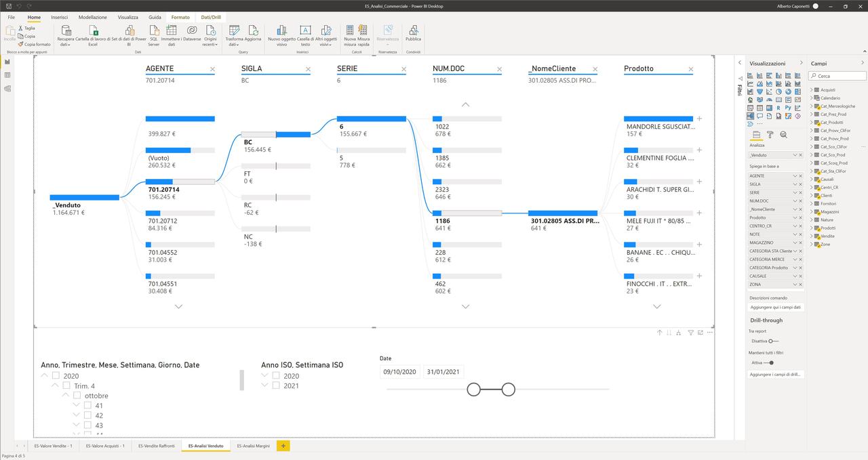This screenshot has width=868, height=460.
Task: Open the SIGLA field dropdown arrow
Action: 795,184
